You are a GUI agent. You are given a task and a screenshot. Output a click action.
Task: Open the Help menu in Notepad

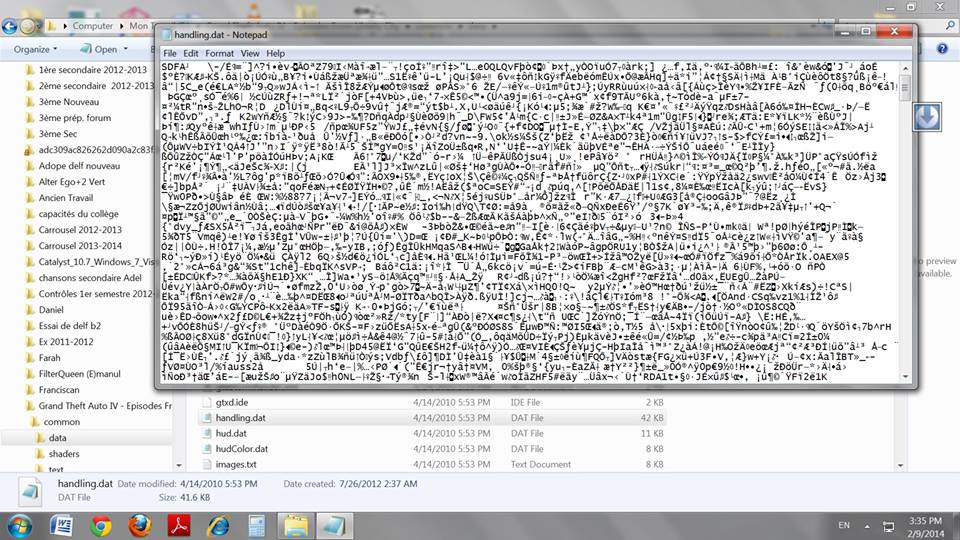tap(276, 53)
